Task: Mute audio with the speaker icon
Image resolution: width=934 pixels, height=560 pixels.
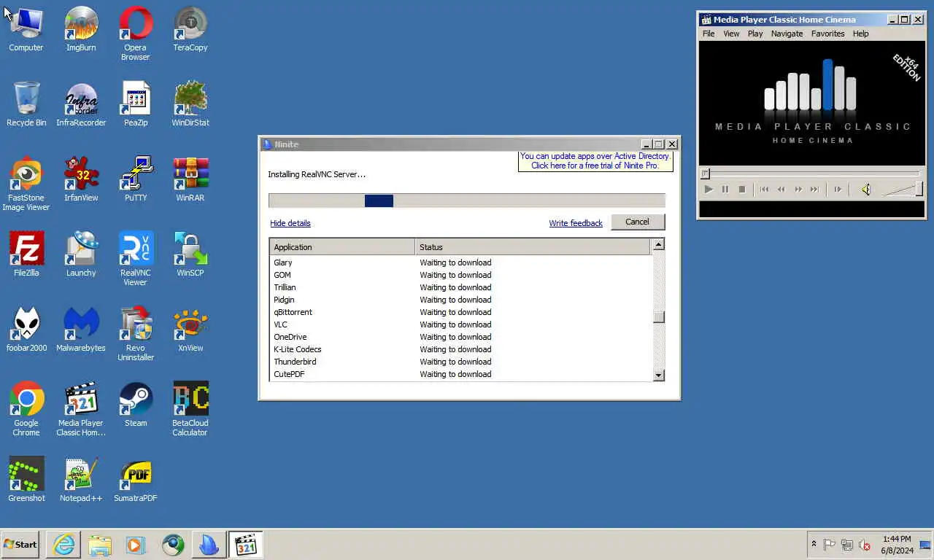Action: [x=865, y=190]
